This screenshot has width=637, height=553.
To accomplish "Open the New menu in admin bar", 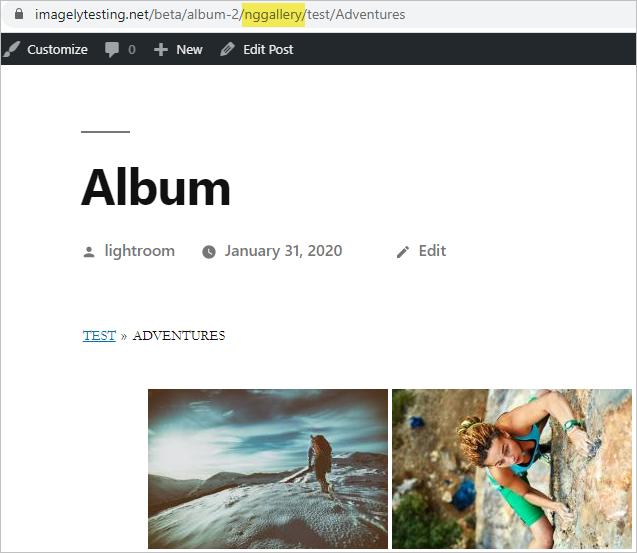I will pos(189,50).
